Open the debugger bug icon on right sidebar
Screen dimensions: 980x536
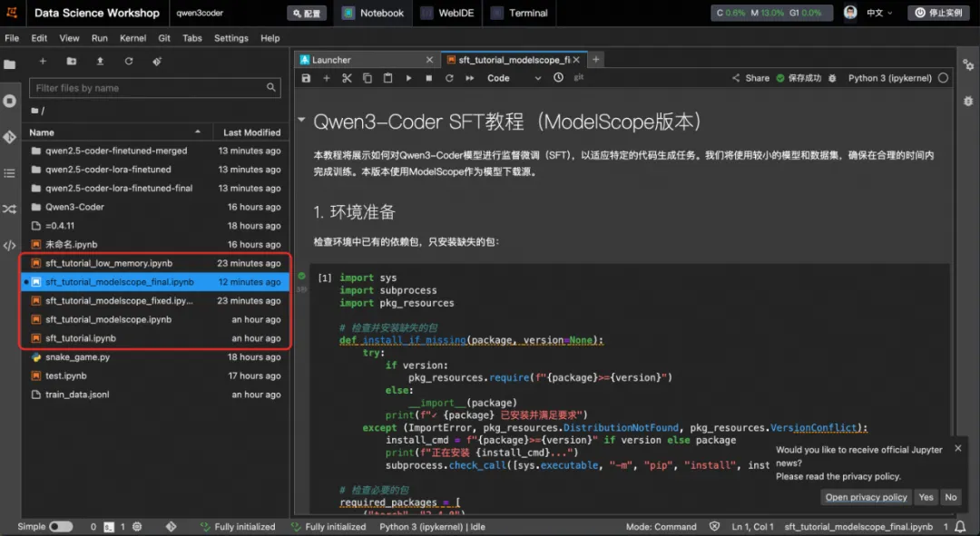coord(968,102)
